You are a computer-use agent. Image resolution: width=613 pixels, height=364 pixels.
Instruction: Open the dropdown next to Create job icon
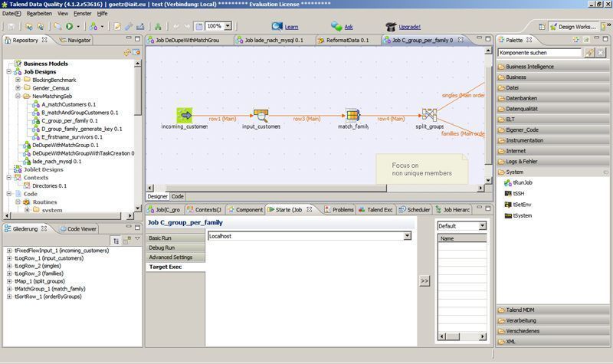(102, 27)
